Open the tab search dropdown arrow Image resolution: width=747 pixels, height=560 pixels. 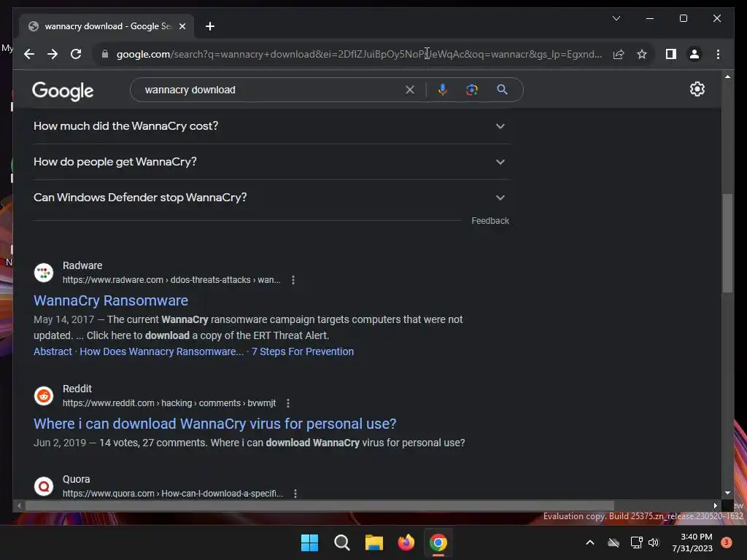pyautogui.click(x=616, y=18)
